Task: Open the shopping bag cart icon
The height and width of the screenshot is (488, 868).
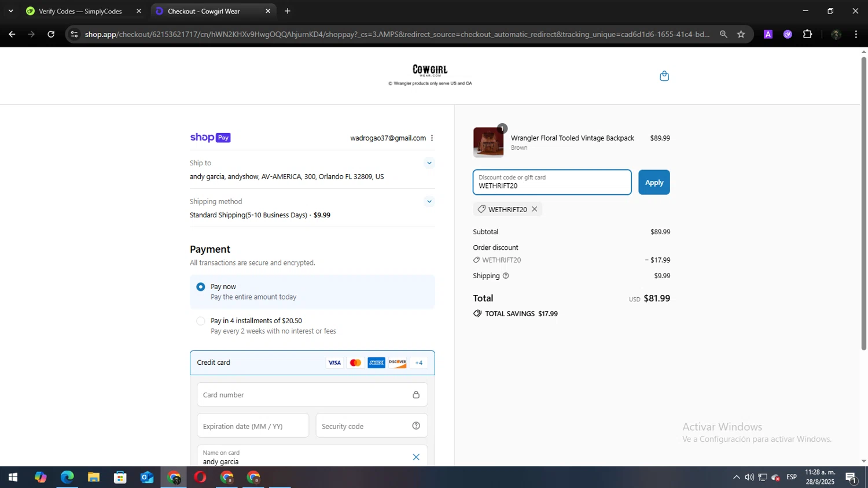Action: click(664, 76)
